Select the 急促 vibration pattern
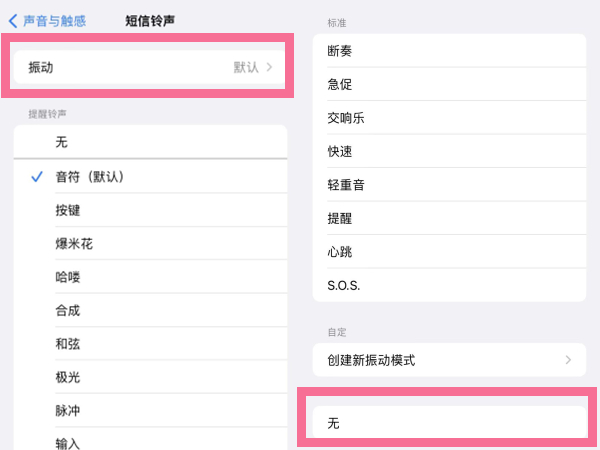Screen dimensions: 600x450 click(x=448, y=84)
